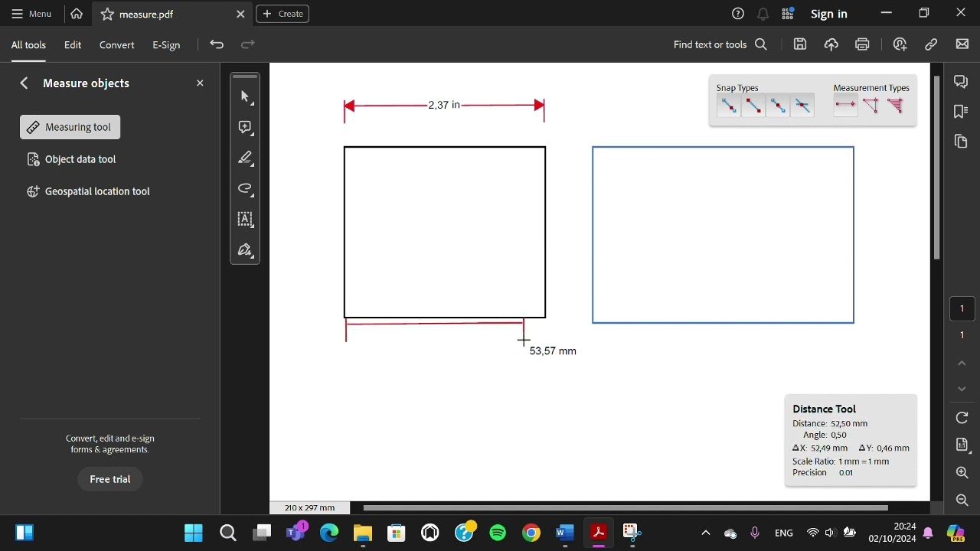Open the comments pane icon
The height and width of the screenshot is (551, 980).
point(962,82)
